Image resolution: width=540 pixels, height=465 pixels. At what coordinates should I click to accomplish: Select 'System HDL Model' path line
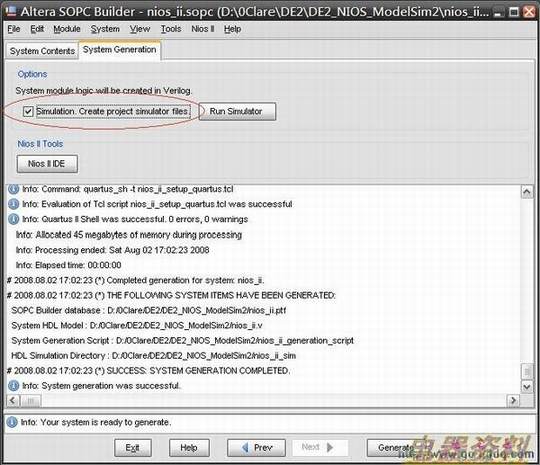click(137, 326)
